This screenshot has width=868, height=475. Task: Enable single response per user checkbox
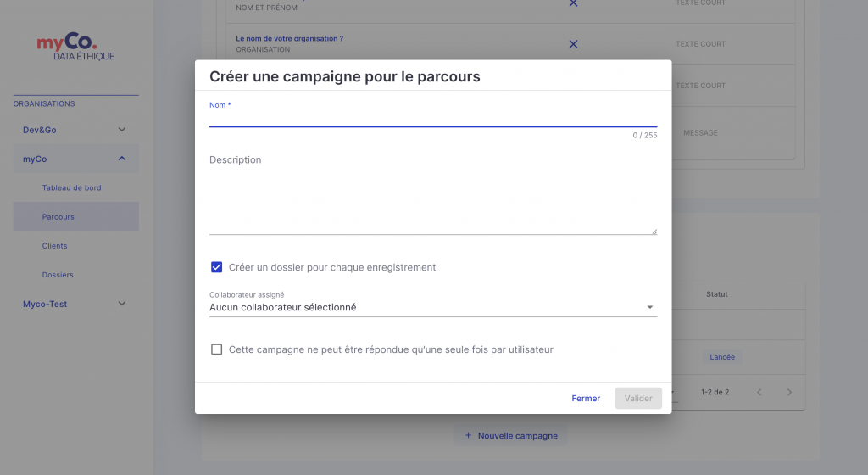(216, 349)
